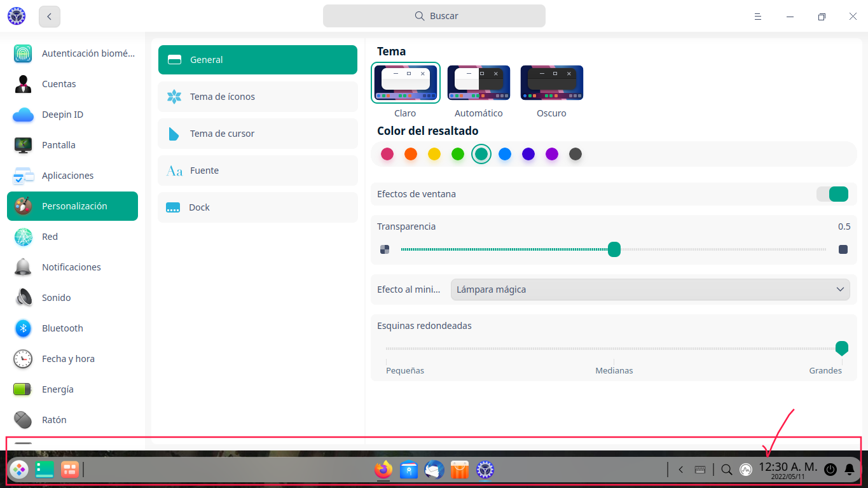Click the Personalización sidebar item

tap(72, 206)
